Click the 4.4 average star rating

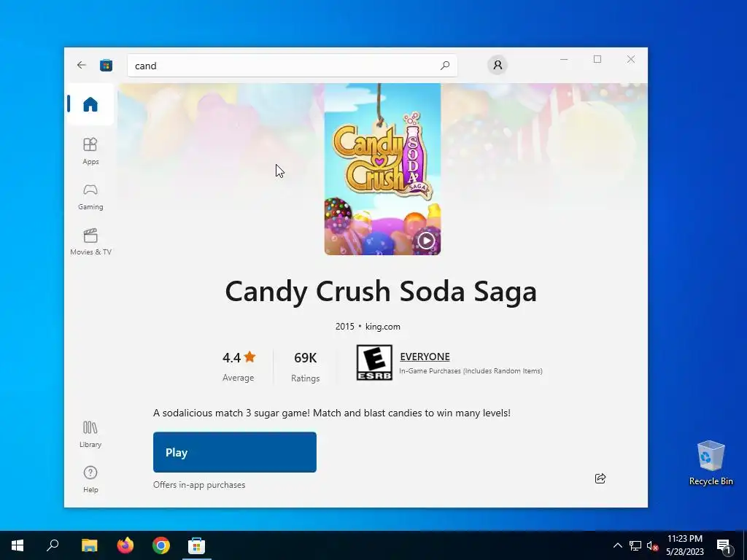239,366
